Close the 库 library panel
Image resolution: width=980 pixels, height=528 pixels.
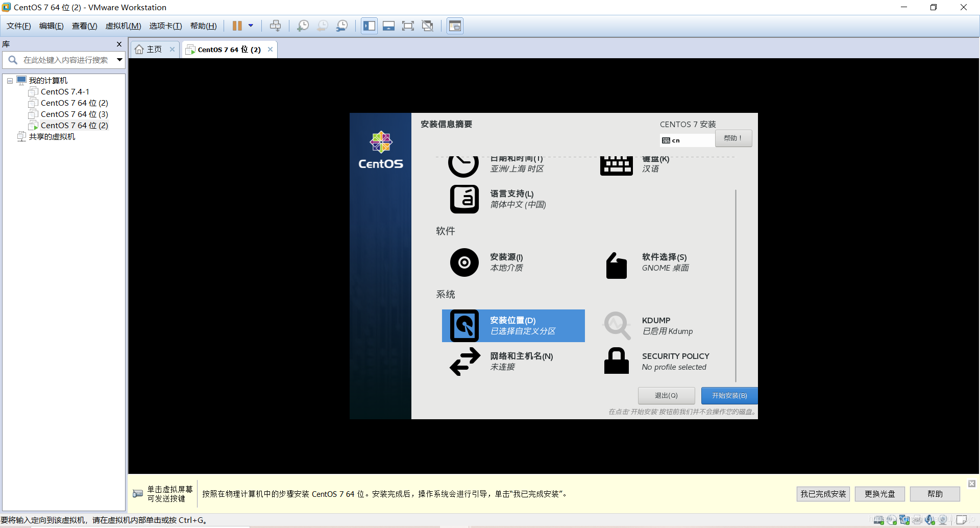pyautogui.click(x=119, y=44)
